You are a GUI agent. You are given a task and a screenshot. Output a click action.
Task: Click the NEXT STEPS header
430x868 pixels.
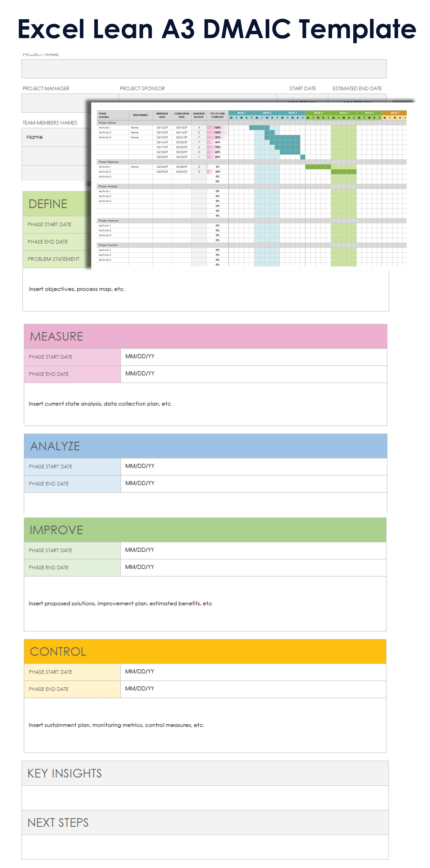pyautogui.click(x=205, y=823)
